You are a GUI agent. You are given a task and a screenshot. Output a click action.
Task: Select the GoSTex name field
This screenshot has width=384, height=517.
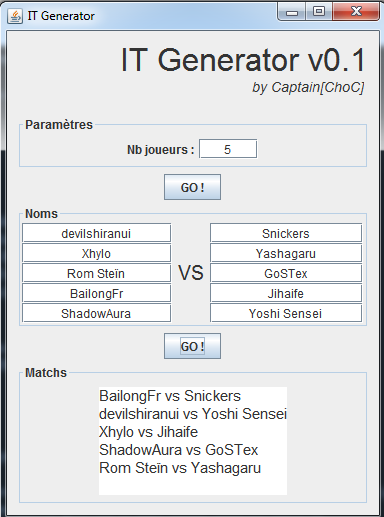tap(286, 273)
